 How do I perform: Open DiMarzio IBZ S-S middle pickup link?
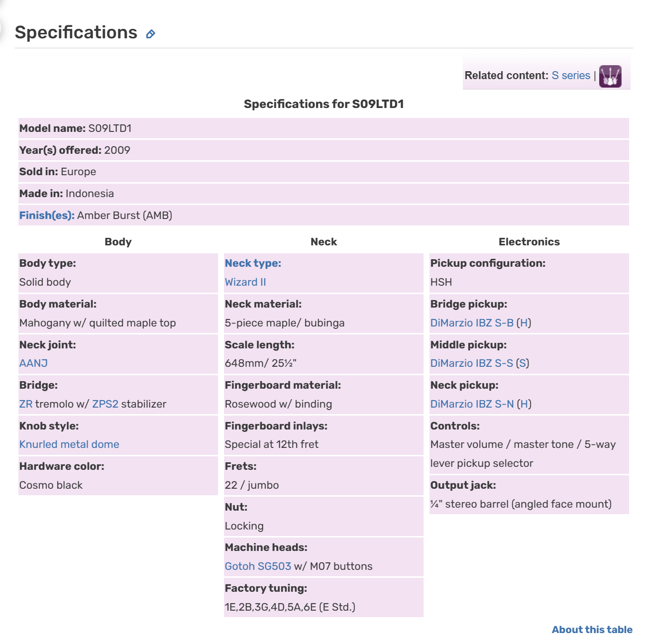pyautogui.click(x=471, y=363)
